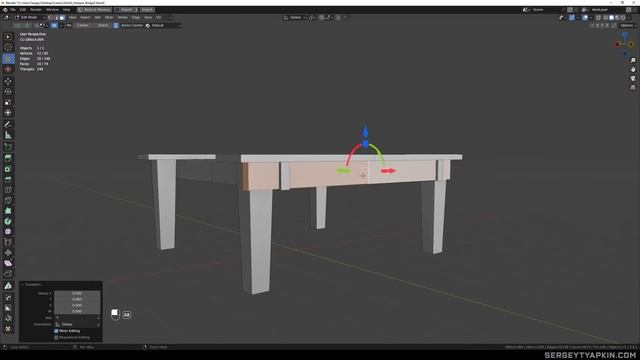640x360 pixels.
Task: Select the Bevel tool
Action: 8,180
